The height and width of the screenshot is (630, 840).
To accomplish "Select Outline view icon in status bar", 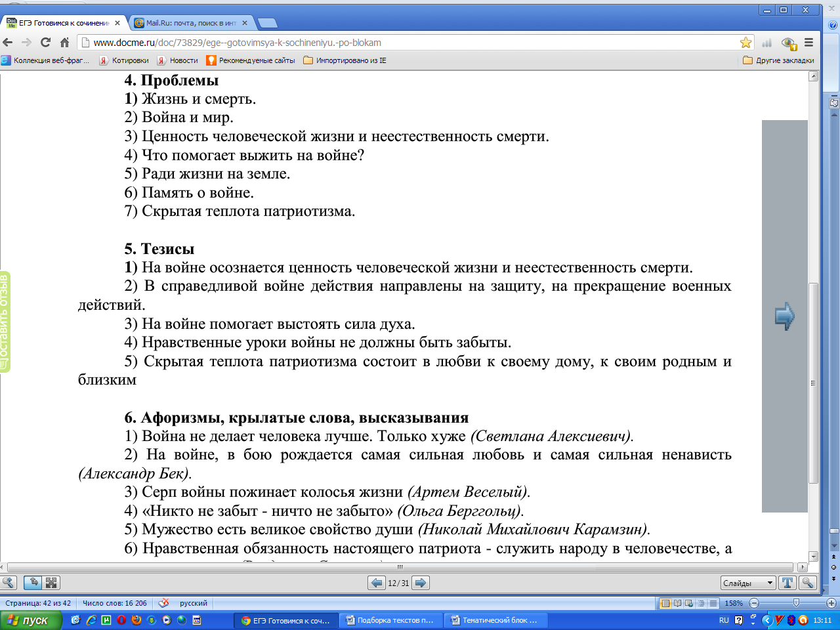I will [x=701, y=603].
